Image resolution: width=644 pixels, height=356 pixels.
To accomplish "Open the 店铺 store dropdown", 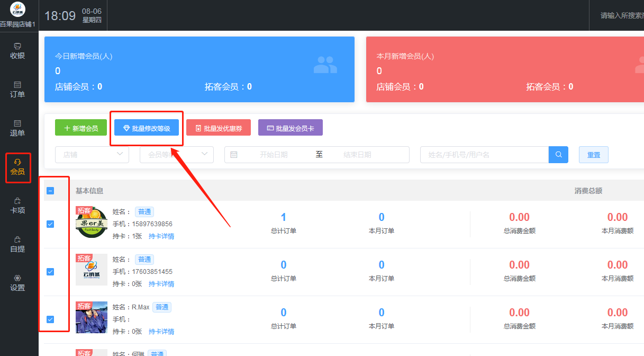I will point(92,155).
